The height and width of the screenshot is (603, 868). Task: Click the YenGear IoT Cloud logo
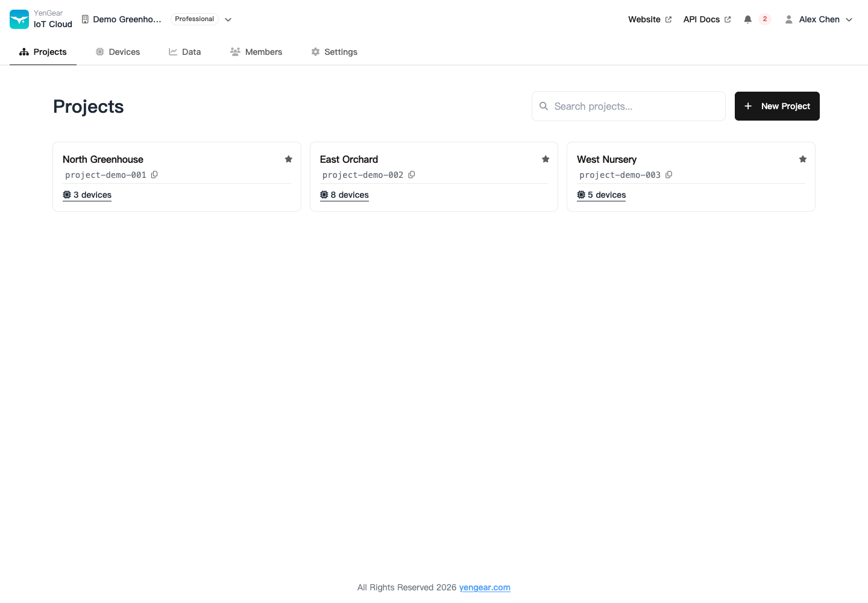tap(19, 19)
